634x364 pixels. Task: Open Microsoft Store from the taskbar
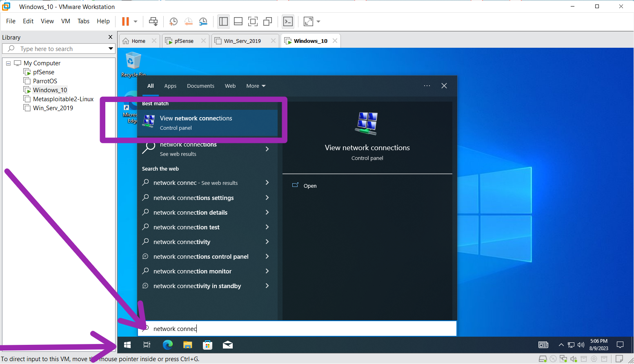[x=207, y=345]
